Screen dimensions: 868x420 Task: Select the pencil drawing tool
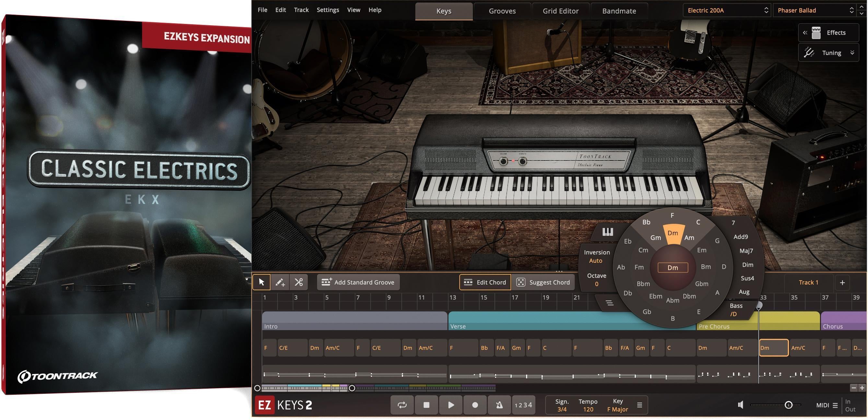(281, 282)
